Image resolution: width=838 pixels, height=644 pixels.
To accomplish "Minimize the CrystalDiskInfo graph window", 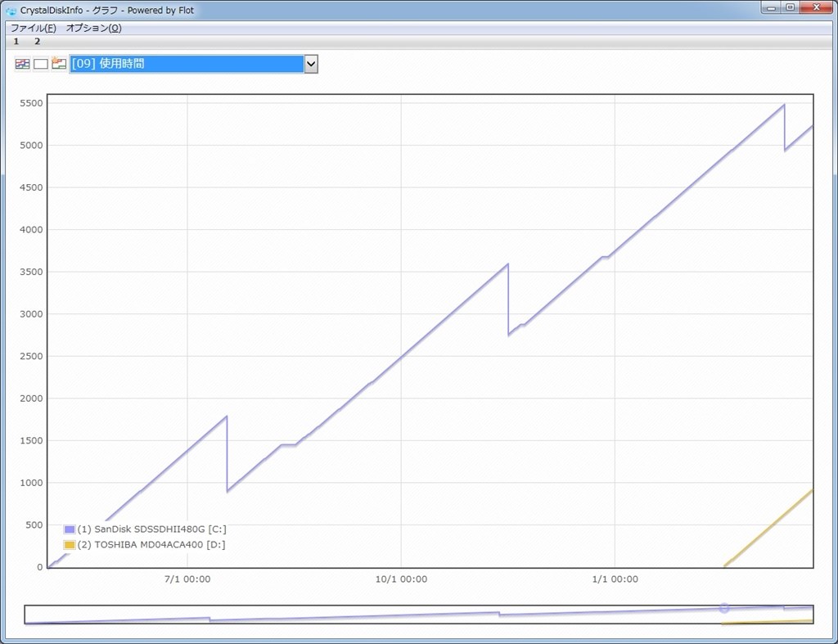I will point(771,7).
